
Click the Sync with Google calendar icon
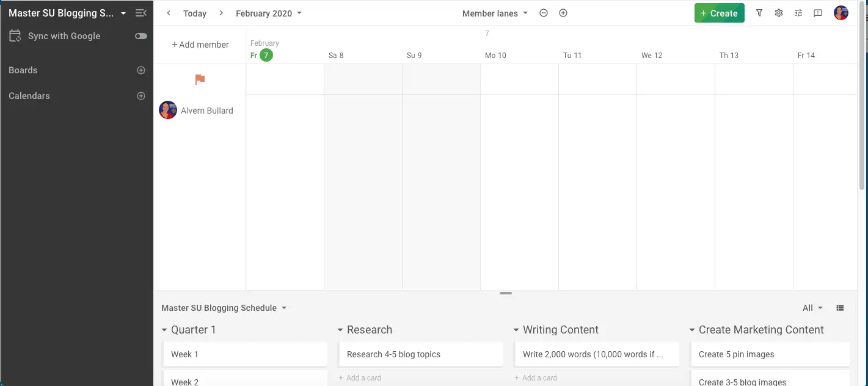point(15,36)
